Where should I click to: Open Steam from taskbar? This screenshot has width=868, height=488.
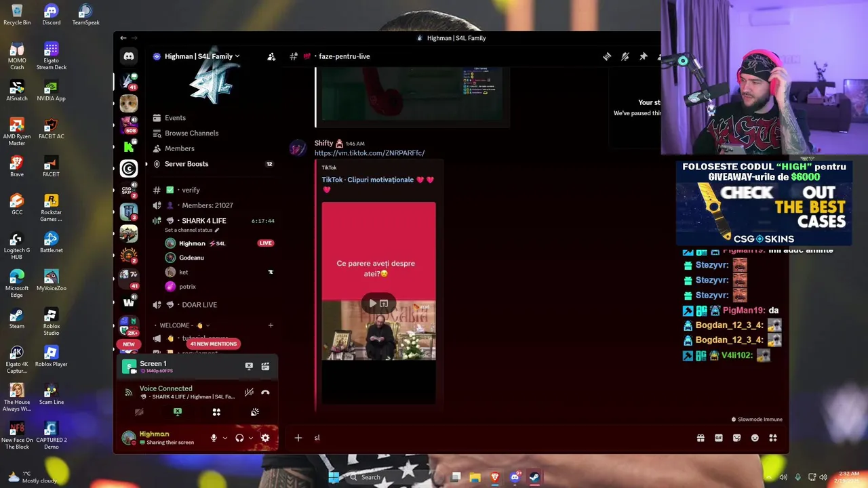[534, 477]
